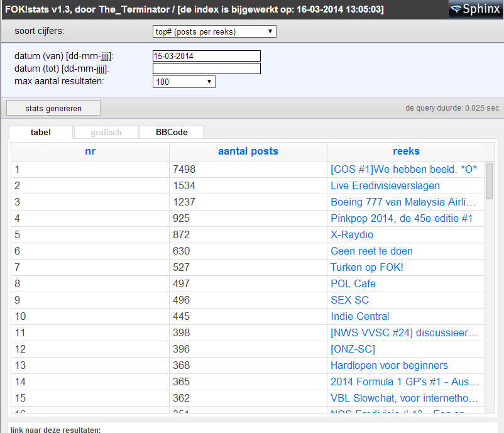Open the Live Eredivisieverslagen link
The image size is (504, 433).
coord(385,185)
